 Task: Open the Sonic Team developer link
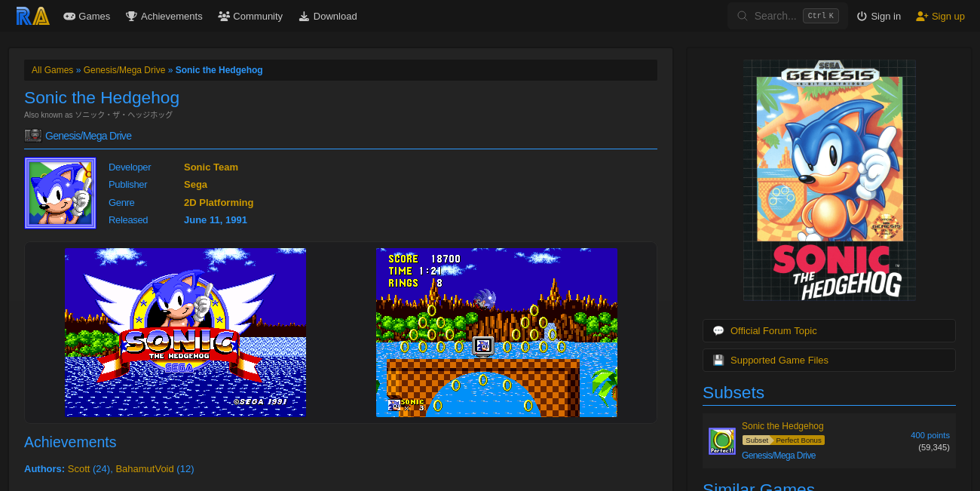tap(211, 167)
